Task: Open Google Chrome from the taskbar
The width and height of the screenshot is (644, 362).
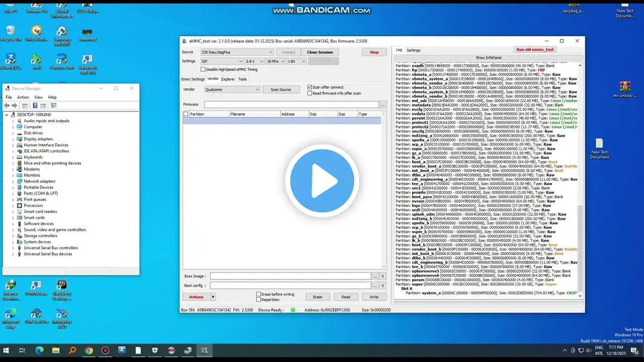Action: (89, 350)
